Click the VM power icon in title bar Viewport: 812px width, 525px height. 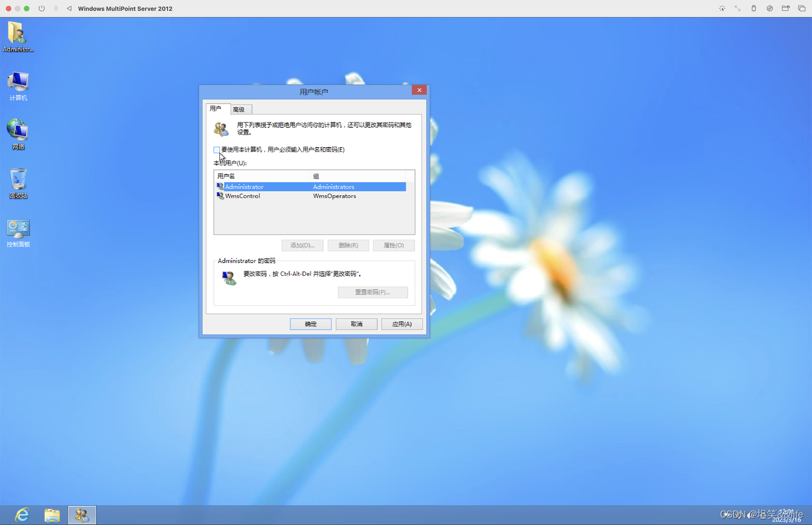(x=42, y=8)
